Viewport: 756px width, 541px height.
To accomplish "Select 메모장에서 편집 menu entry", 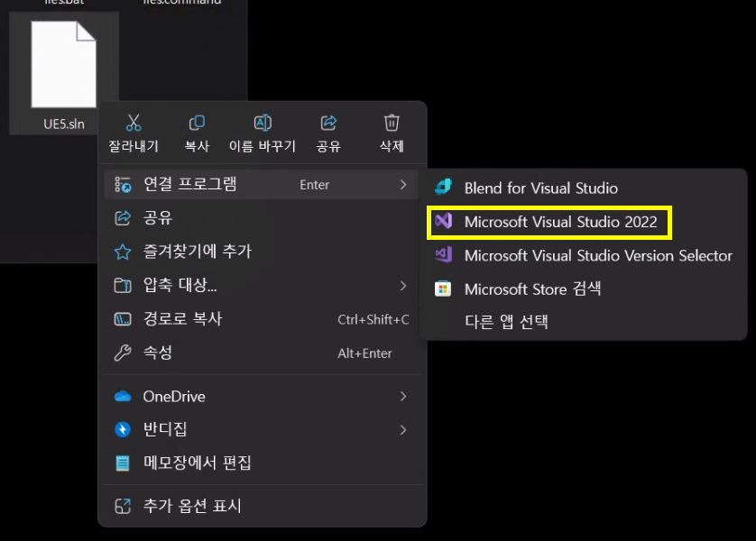I will (x=263, y=463).
